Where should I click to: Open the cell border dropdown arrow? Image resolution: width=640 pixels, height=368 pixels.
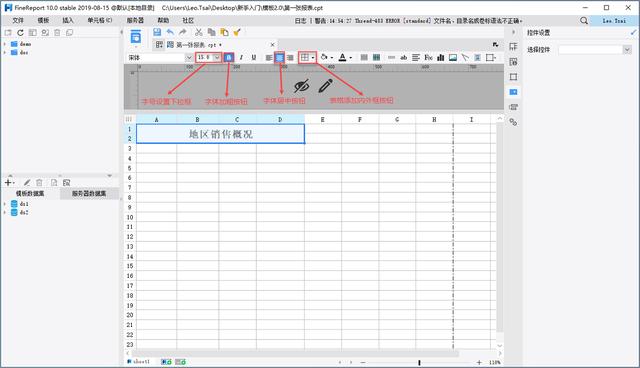[313, 58]
